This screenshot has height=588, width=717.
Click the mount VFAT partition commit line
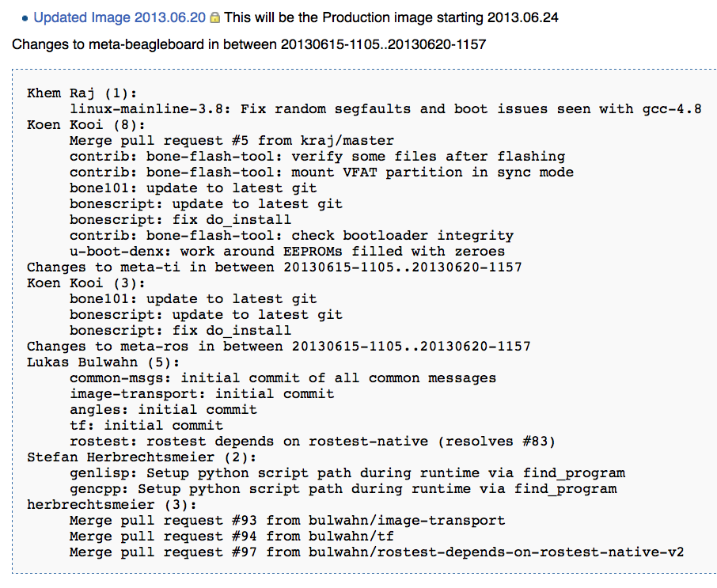coord(321,172)
